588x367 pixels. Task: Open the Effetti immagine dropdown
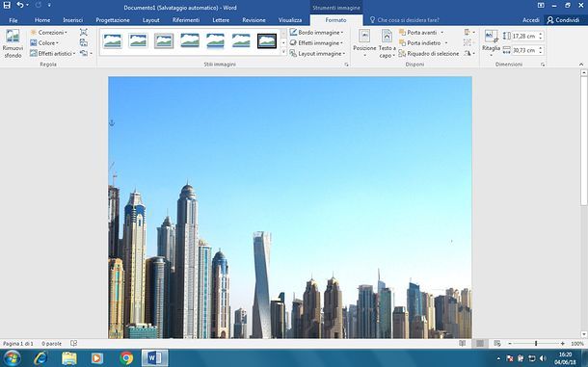[x=316, y=43]
